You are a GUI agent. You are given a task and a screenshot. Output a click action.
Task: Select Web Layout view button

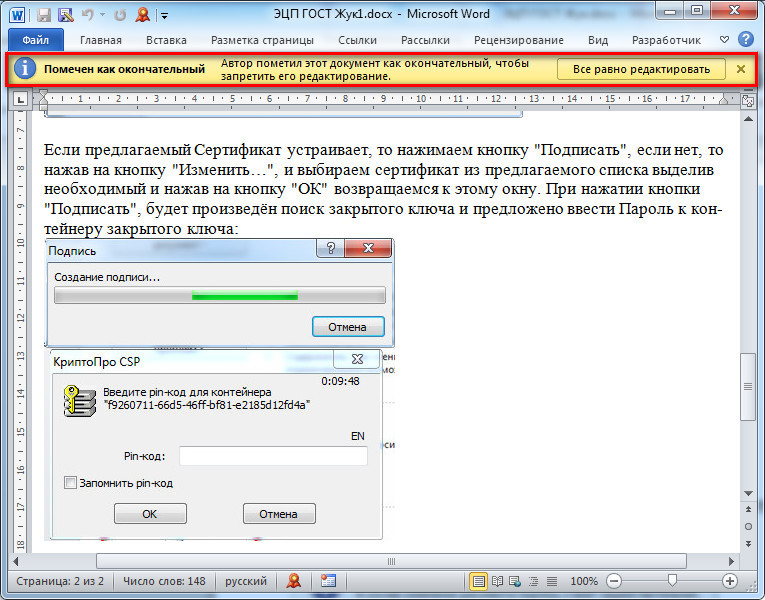(515, 581)
